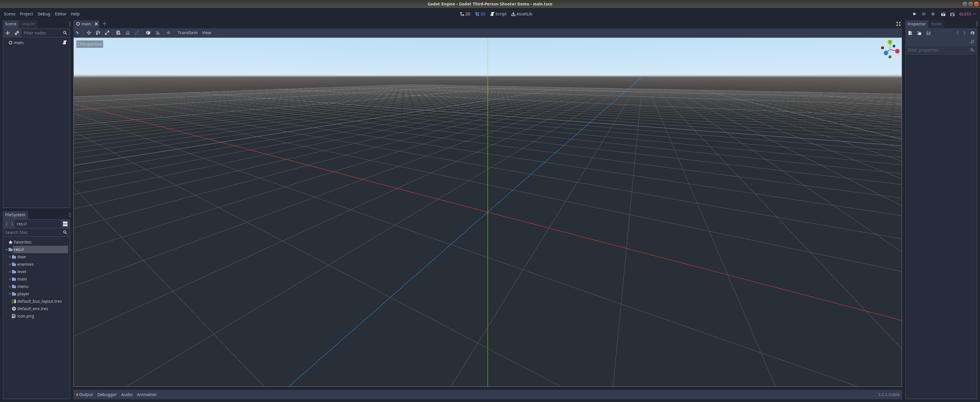Open the object history list icon

(972, 33)
